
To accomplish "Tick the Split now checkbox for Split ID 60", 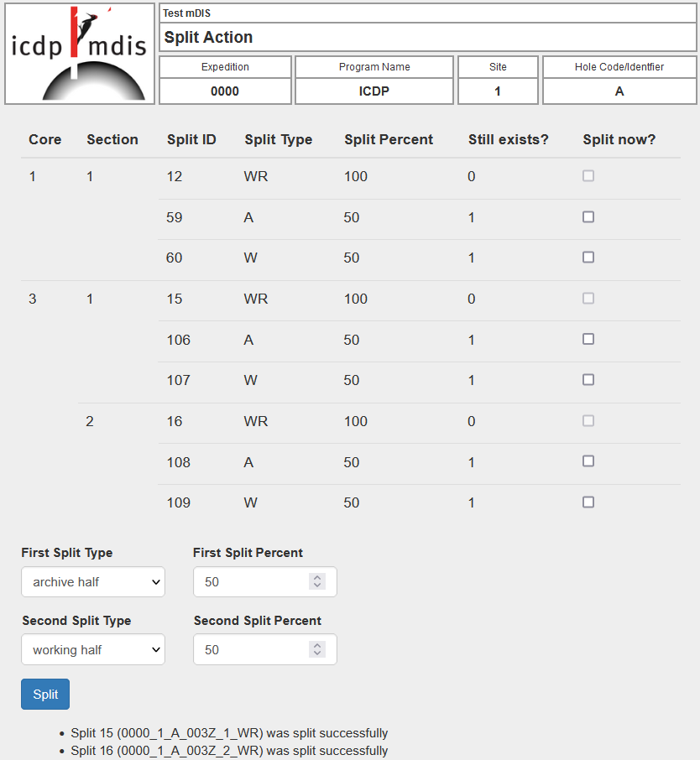I will [x=588, y=258].
